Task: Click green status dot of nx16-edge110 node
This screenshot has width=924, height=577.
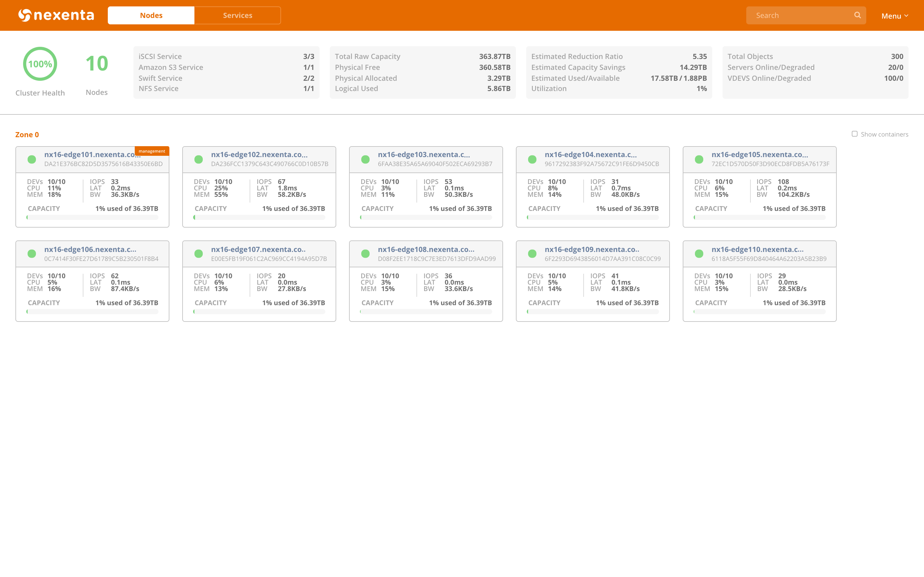Action: pos(699,254)
